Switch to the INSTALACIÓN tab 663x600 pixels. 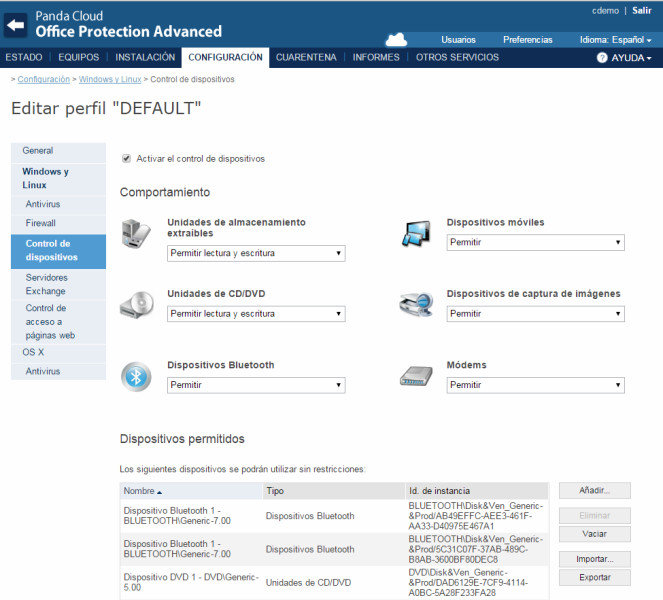[x=145, y=57]
